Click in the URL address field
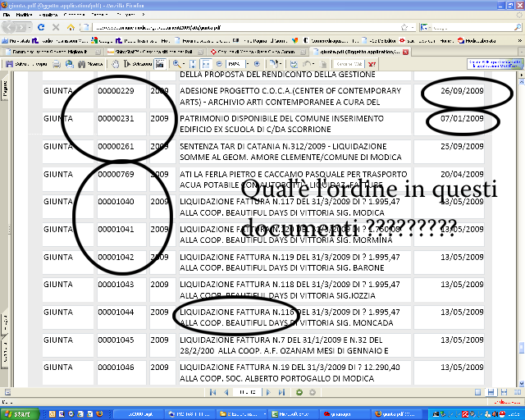Image resolution: width=525 pixels, height=420 pixels. click(x=244, y=27)
